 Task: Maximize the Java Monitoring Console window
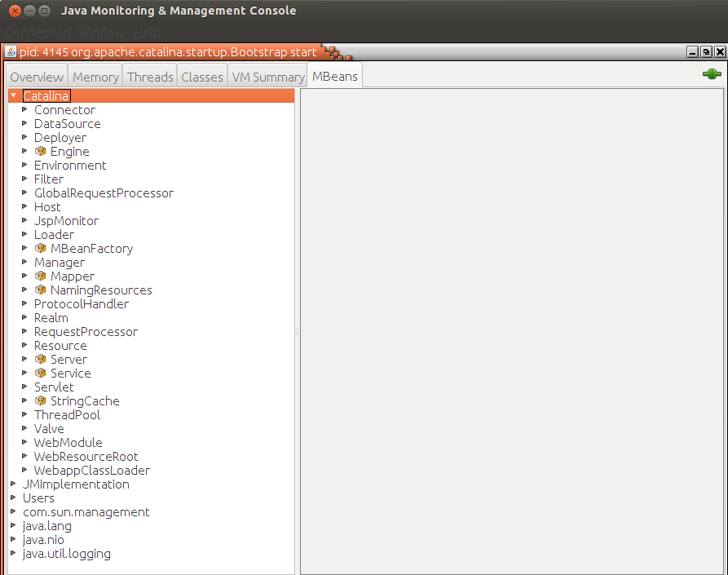click(45, 11)
